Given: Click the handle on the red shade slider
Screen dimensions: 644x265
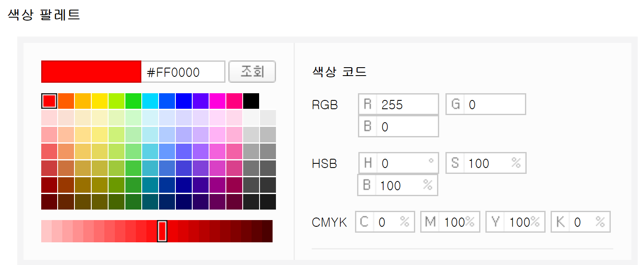Looking at the screenshot, I should pyautogui.click(x=162, y=231).
